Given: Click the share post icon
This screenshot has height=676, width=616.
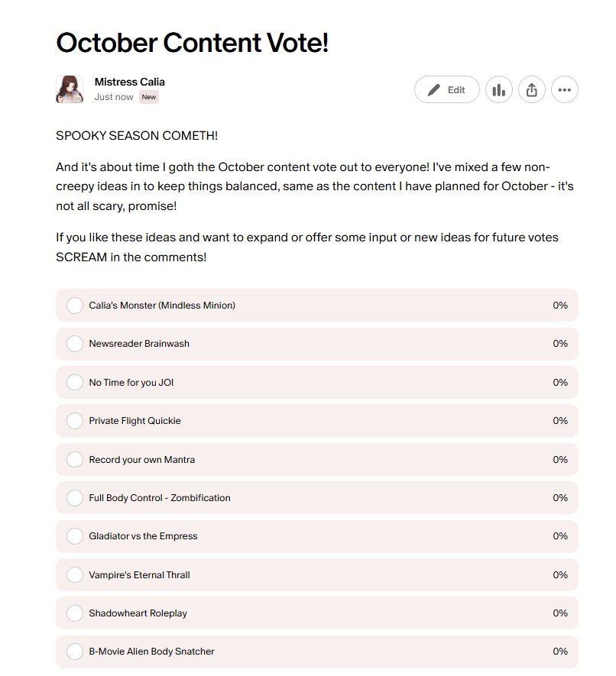Looking at the screenshot, I should (532, 89).
